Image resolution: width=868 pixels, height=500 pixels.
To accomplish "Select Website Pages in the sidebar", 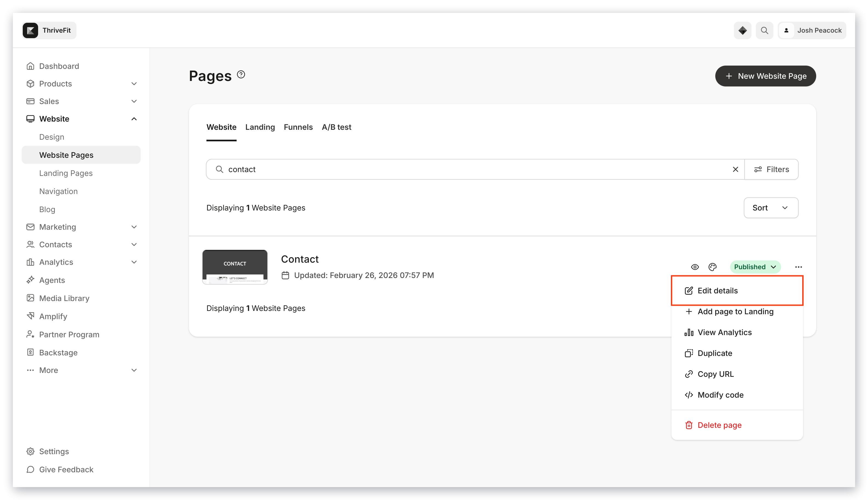I will (x=81, y=155).
